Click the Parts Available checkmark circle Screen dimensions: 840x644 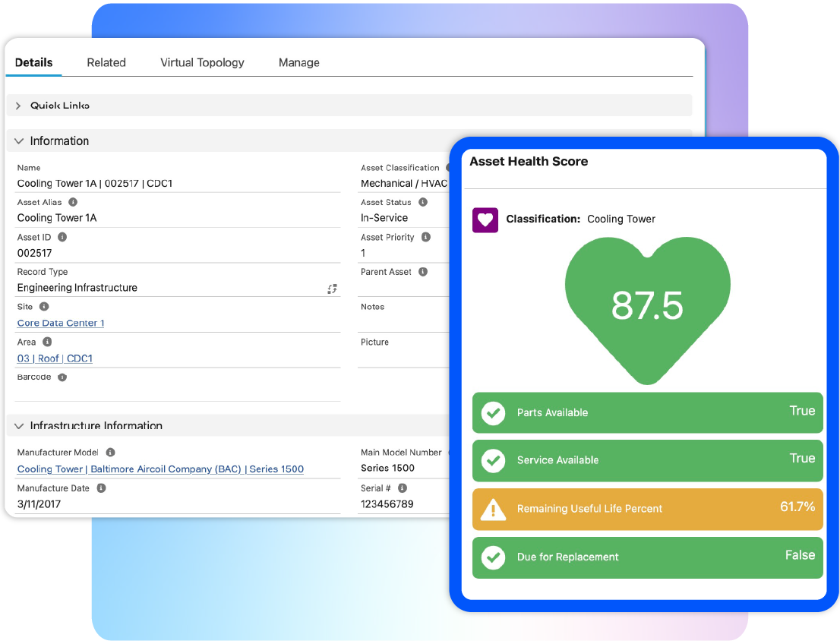point(493,413)
